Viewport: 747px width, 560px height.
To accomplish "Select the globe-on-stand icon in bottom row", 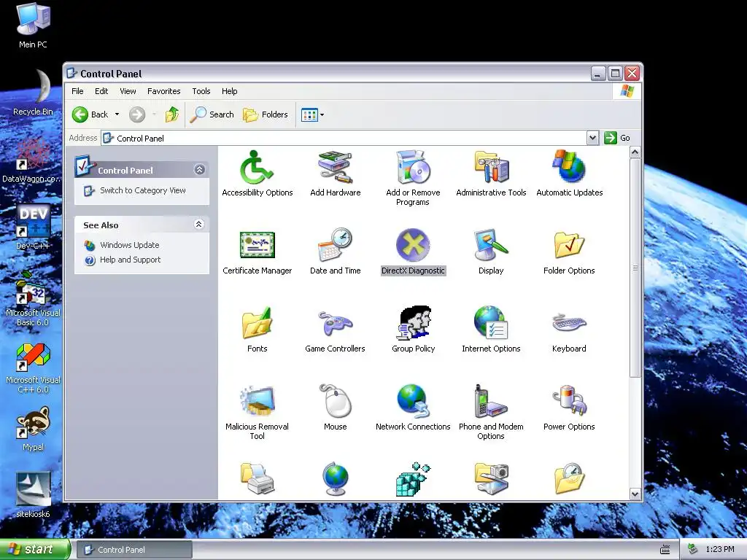I will coord(335,479).
